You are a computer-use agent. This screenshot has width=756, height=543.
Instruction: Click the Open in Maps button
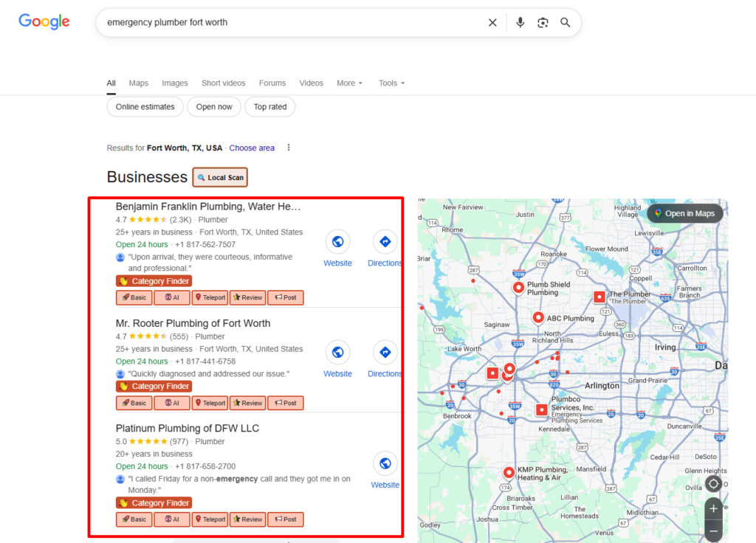coord(684,212)
